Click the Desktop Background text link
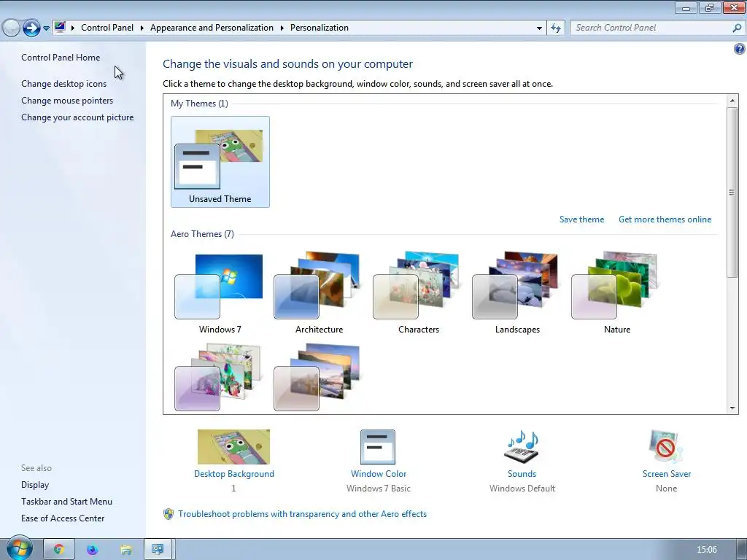This screenshot has height=560, width=747. point(234,474)
